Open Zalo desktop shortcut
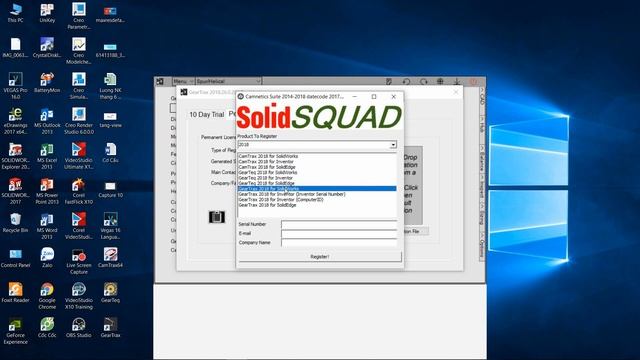This screenshot has width=640, height=360. (47, 258)
